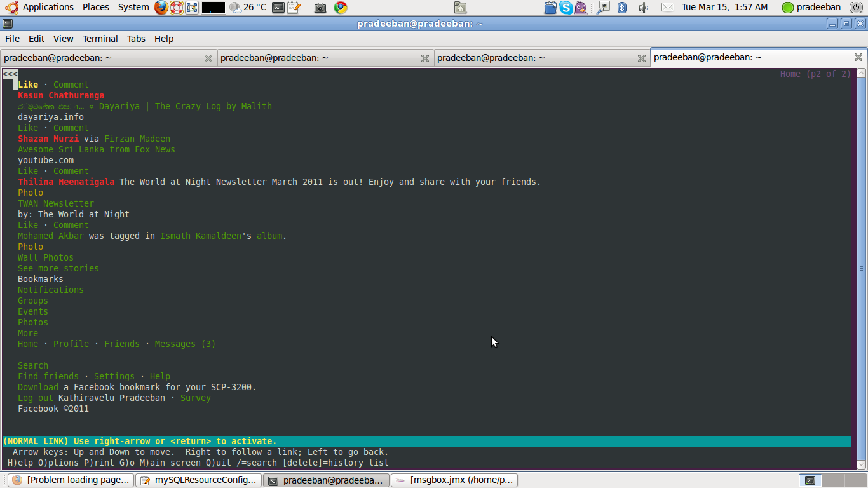Check the 26 °C weather applet
The width and height of the screenshot is (868, 488).
click(x=248, y=8)
